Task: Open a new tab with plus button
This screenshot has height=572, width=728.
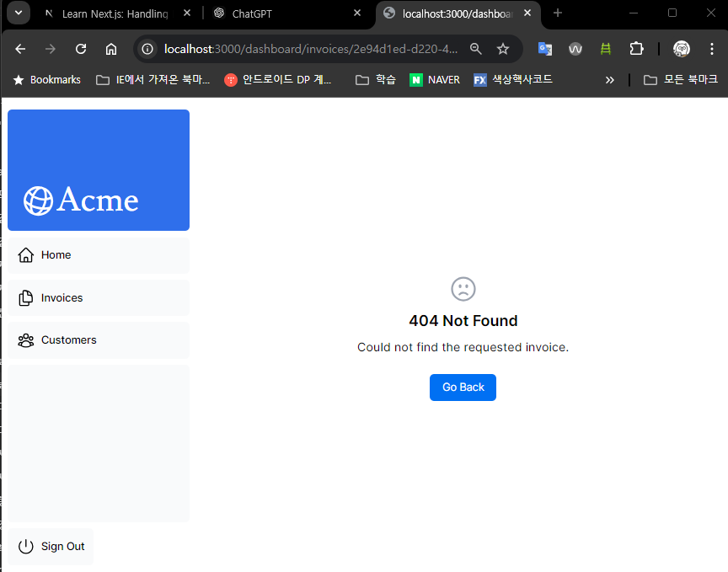Action: pyautogui.click(x=558, y=13)
